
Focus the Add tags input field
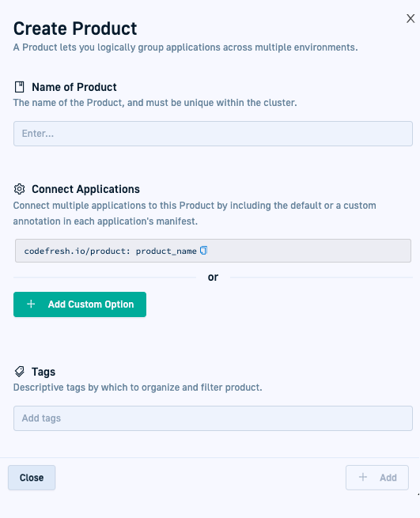(213, 418)
